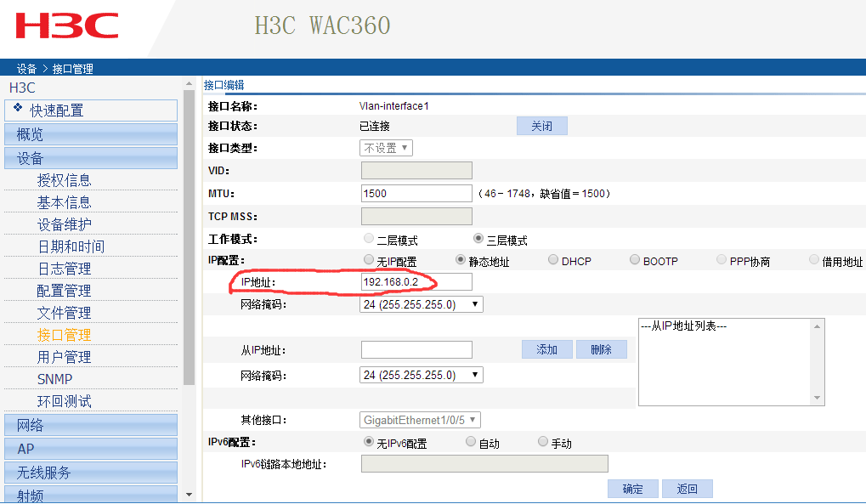Click sidebar scrollbar up arrow
This screenshot has width=866, height=504.
(189, 83)
